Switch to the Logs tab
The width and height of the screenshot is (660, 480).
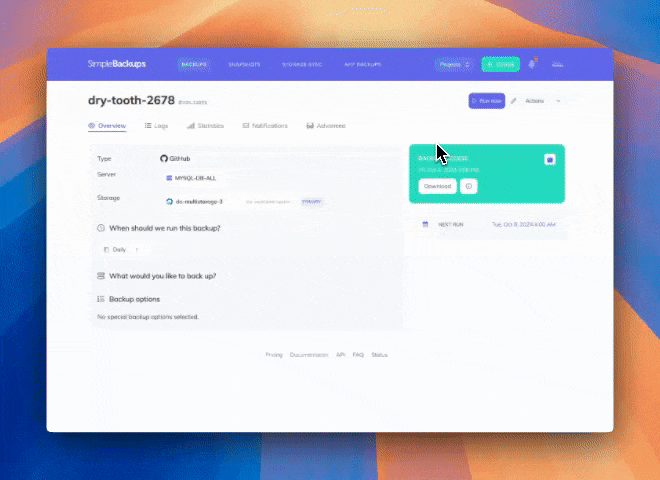pos(156,126)
